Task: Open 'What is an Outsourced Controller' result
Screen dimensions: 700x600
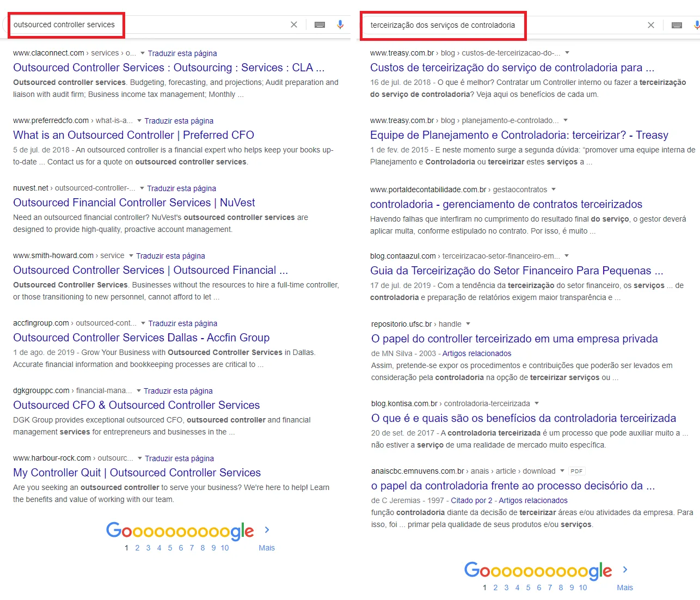Action: (134, 135)
